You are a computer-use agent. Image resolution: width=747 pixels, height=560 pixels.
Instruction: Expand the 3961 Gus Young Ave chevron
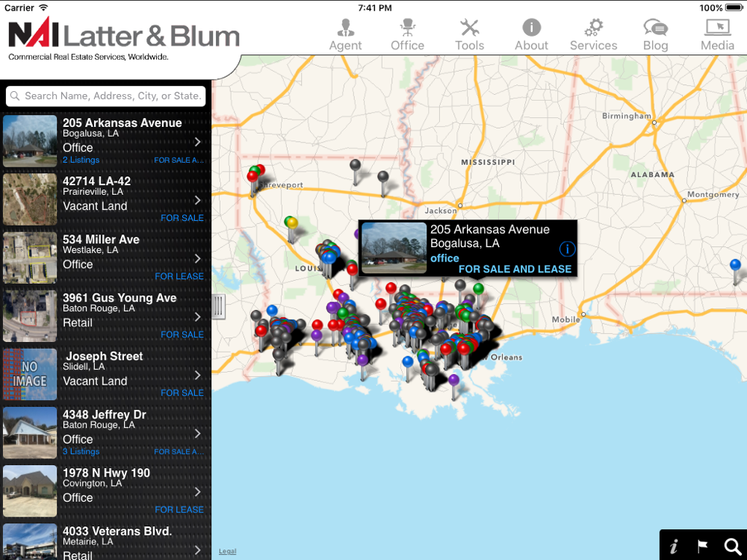(198, 317)
